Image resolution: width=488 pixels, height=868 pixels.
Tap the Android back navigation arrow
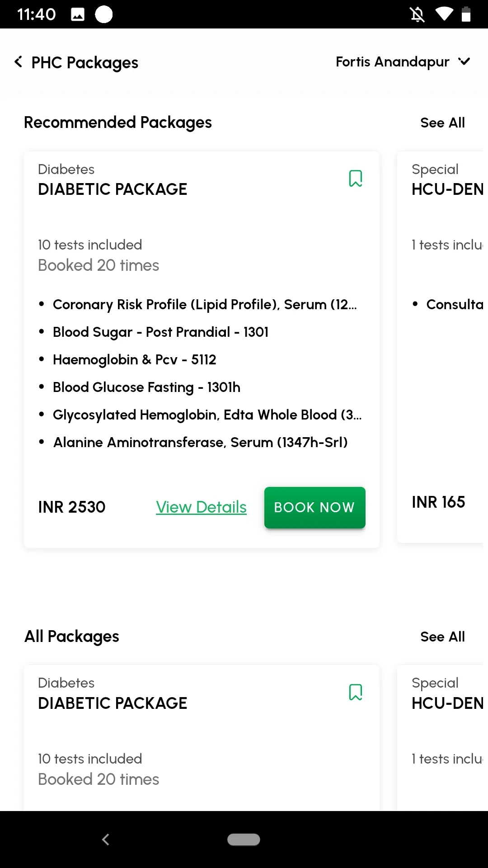[106, 840]
